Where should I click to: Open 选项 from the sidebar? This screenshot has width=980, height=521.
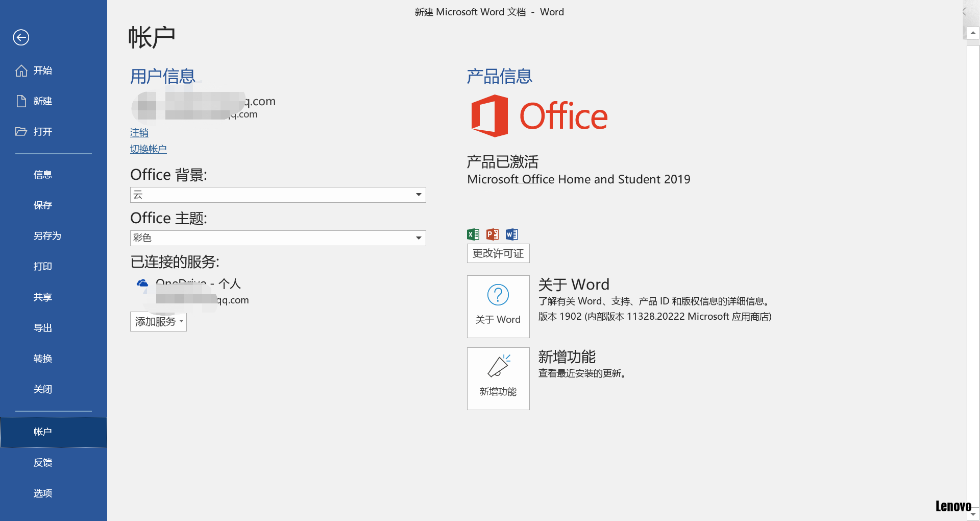[54, 493]
